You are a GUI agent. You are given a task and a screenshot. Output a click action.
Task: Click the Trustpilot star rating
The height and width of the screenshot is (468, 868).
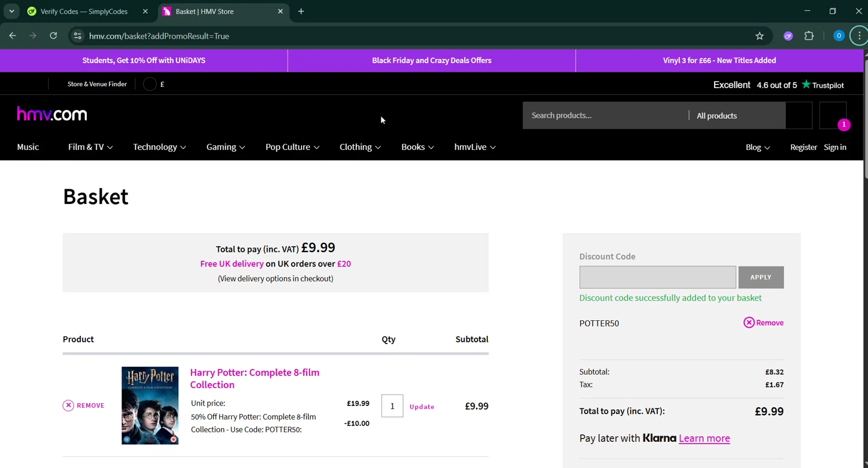tap(778, 85)
